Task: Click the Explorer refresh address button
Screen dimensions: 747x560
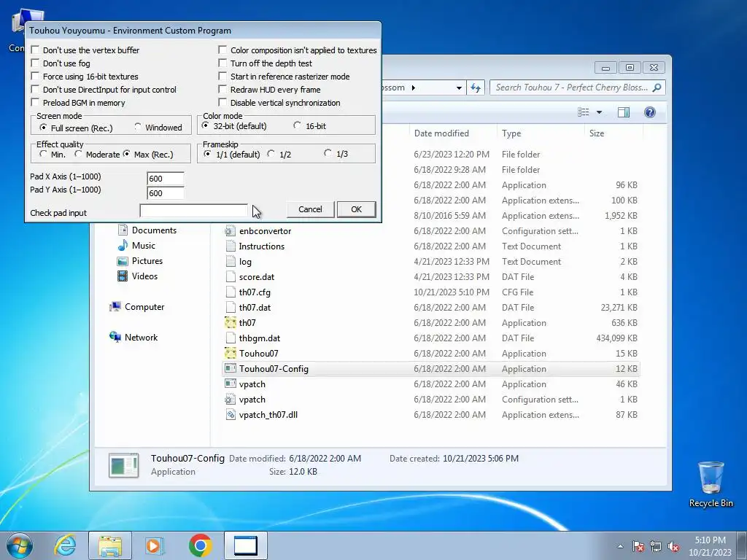Action: coord(476,87)
